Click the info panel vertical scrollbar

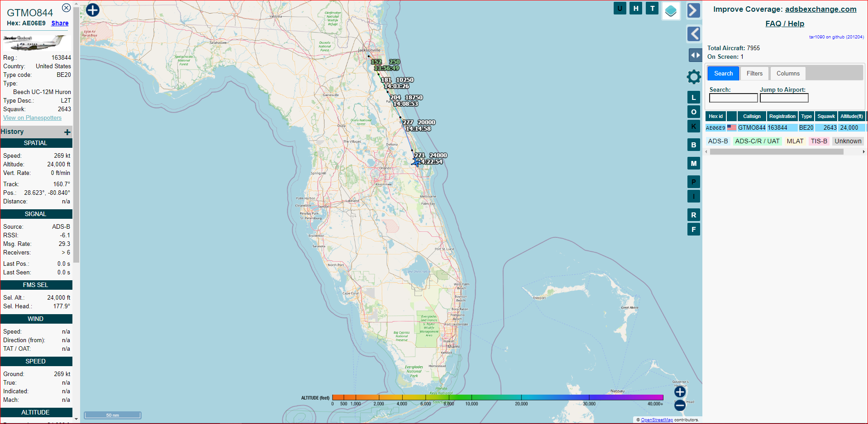point(76,136)
